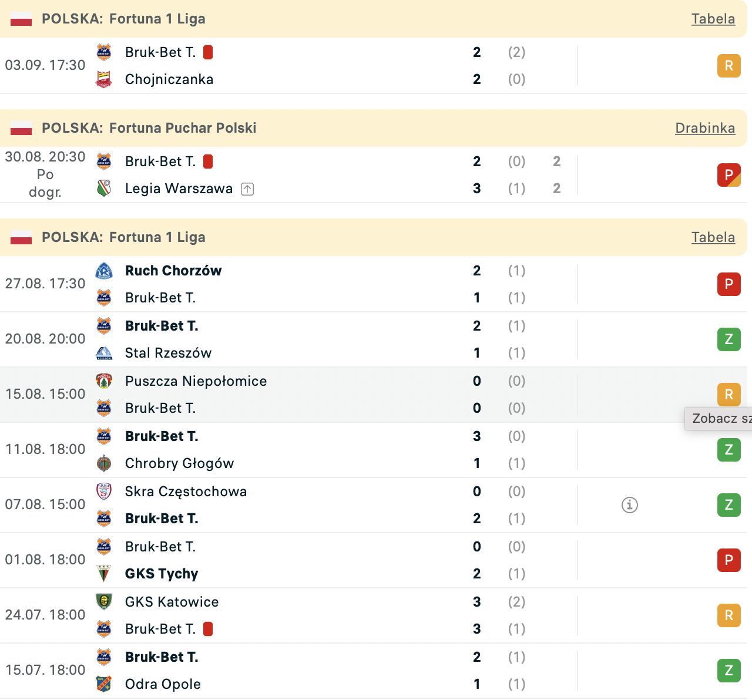752x700 pixels.
Task: Click the GKS Tychy crest
Action: [104, 574]
